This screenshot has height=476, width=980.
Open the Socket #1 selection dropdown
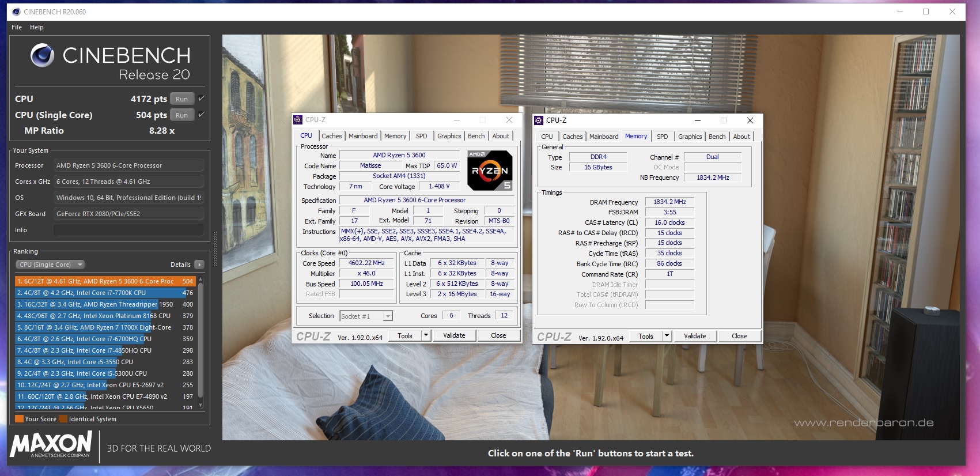click(388, 316)
